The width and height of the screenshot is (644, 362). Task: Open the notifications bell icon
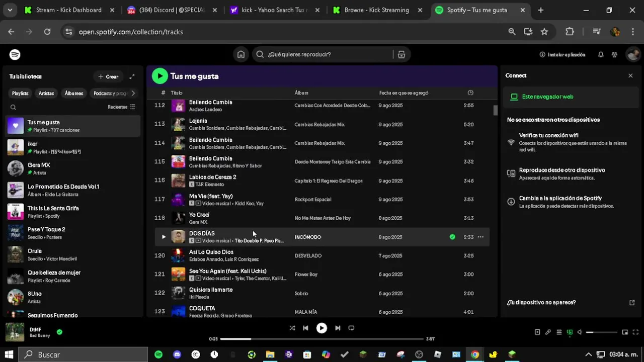coord(601,54)
